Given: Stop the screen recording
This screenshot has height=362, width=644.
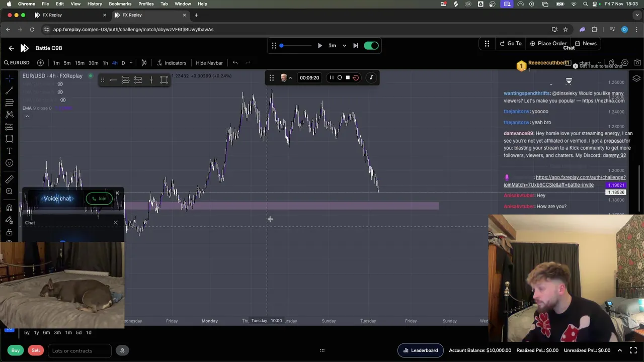Looking at the screenshot, I should (x=347, y=78).
